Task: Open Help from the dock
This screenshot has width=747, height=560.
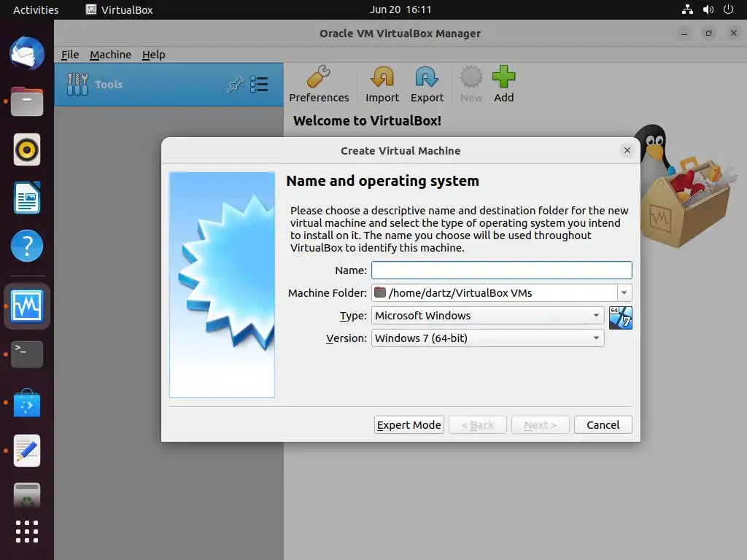Action: [27, 246]
